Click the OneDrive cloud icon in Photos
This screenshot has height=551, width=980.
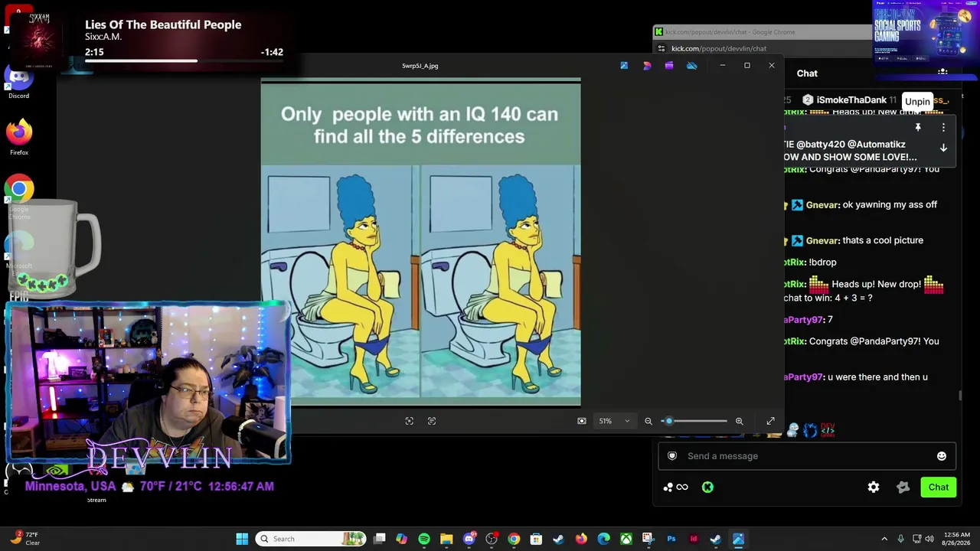[x=692, y=66]
